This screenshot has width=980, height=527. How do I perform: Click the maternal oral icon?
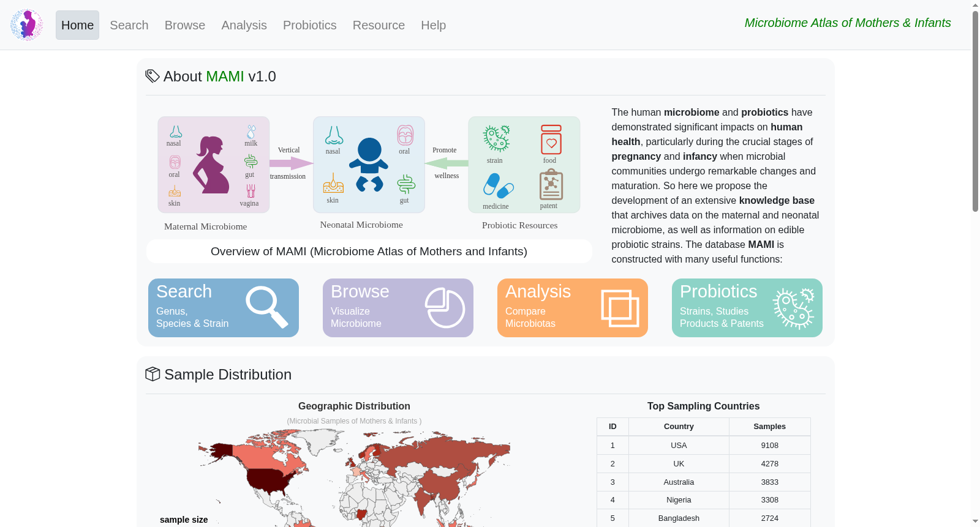175,162
